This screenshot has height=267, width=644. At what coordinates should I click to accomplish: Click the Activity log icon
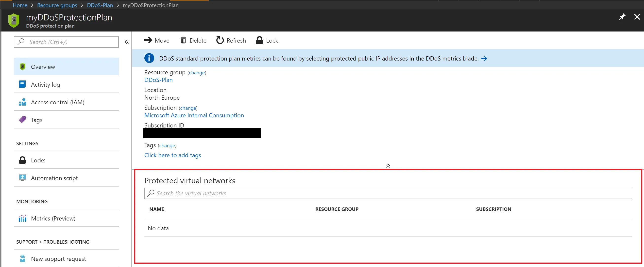tap(22, 84)
